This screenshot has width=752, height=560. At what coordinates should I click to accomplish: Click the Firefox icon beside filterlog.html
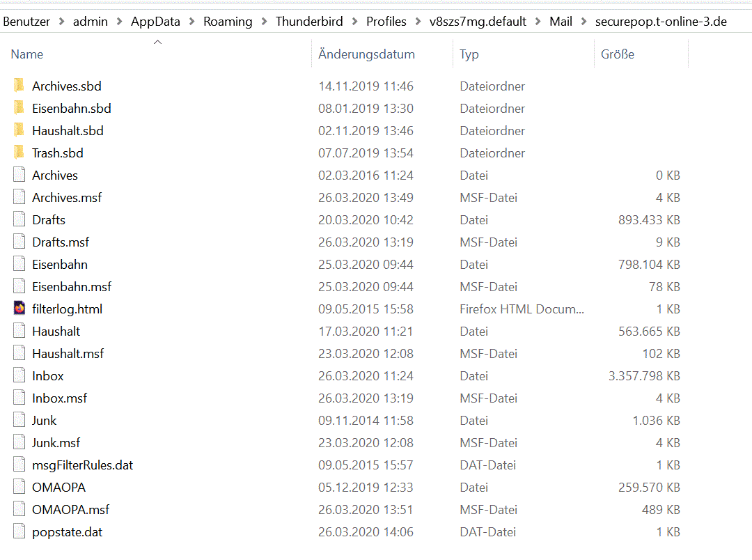19,309
